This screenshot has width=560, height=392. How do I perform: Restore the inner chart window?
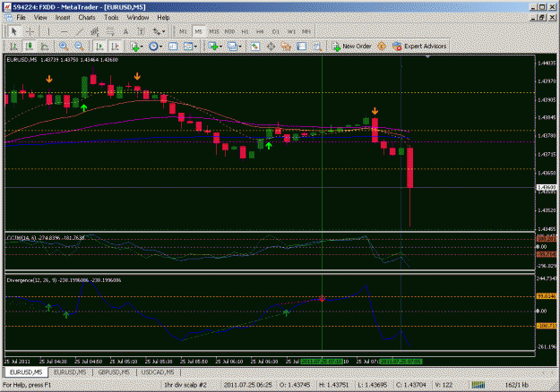point(542,17)
